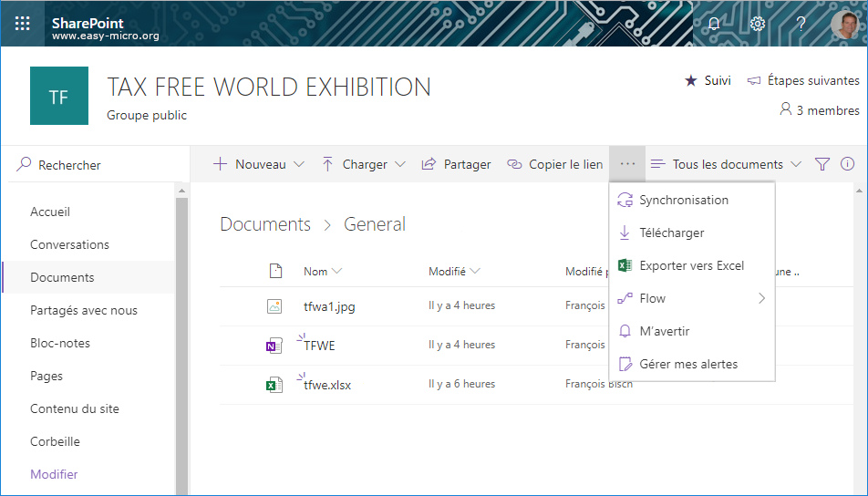Open the TFWE notebook file
Image resolution: width=868 pixels, height=496 pixels.
(x=319, y=346)
